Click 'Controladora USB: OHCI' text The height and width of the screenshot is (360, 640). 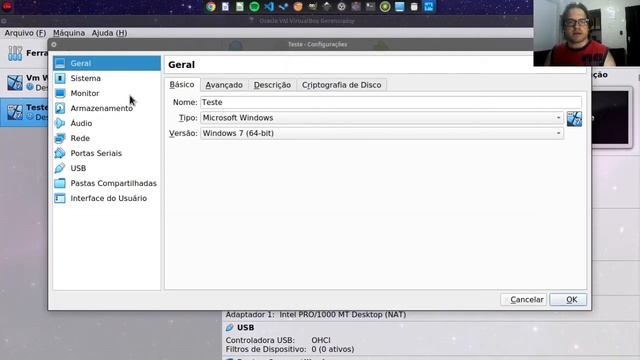[x=278, y=340]
